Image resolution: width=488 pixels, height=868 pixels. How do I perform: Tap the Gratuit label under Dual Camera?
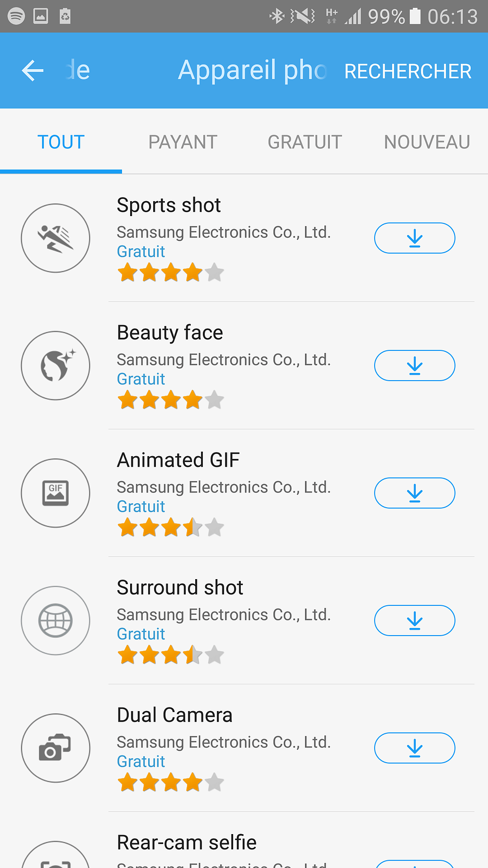click(x=141, y=762)
